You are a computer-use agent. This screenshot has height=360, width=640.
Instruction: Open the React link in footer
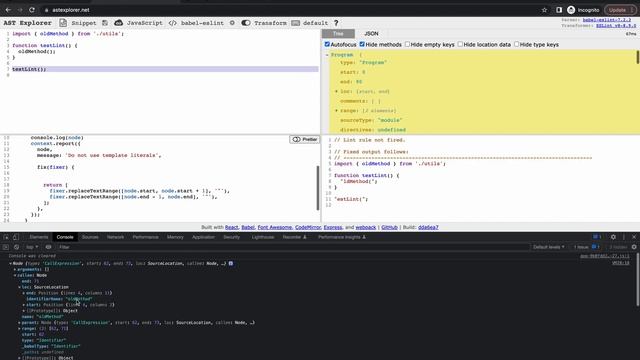[231, 227]
